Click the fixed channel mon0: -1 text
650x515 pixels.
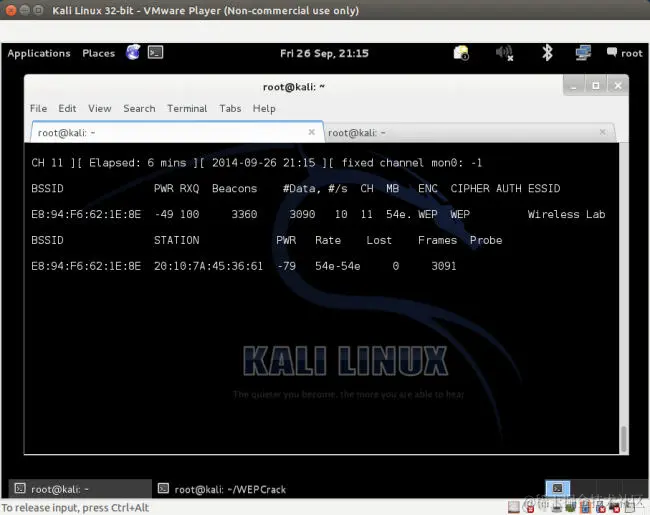[412, 163]
